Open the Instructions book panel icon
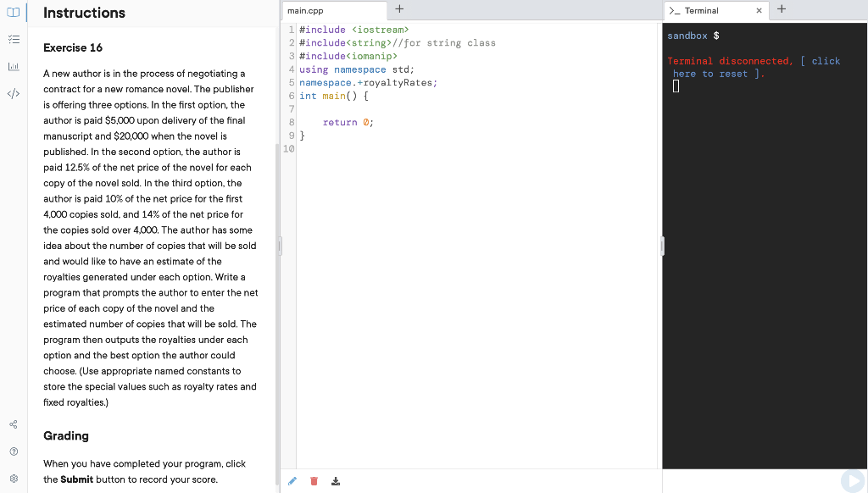 pos(13,12)
